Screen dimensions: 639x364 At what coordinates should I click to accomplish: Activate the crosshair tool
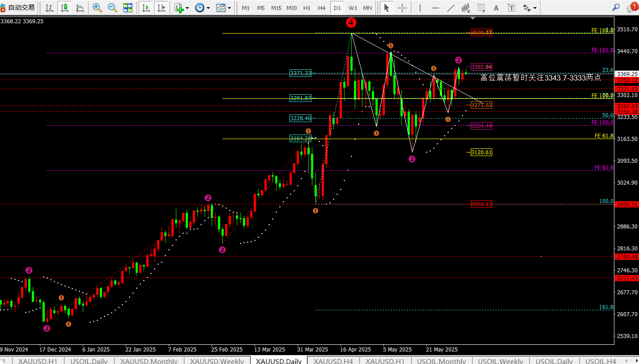(x=402, y=8)
